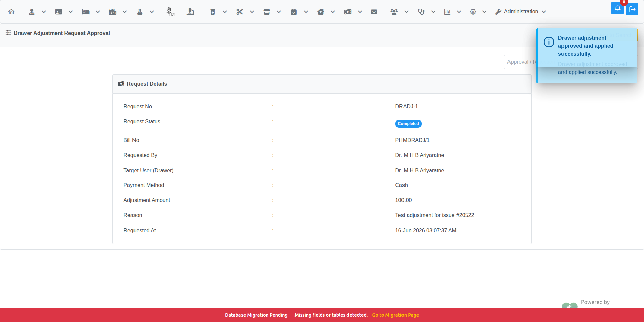The image size is (644, 322).
Task: Click the requested at timestamp value
Action: (x=426, y=230)
